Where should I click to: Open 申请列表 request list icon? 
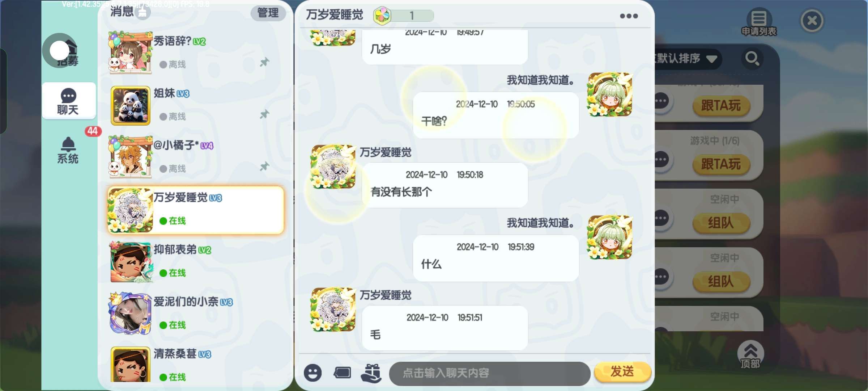pos(759,22)
